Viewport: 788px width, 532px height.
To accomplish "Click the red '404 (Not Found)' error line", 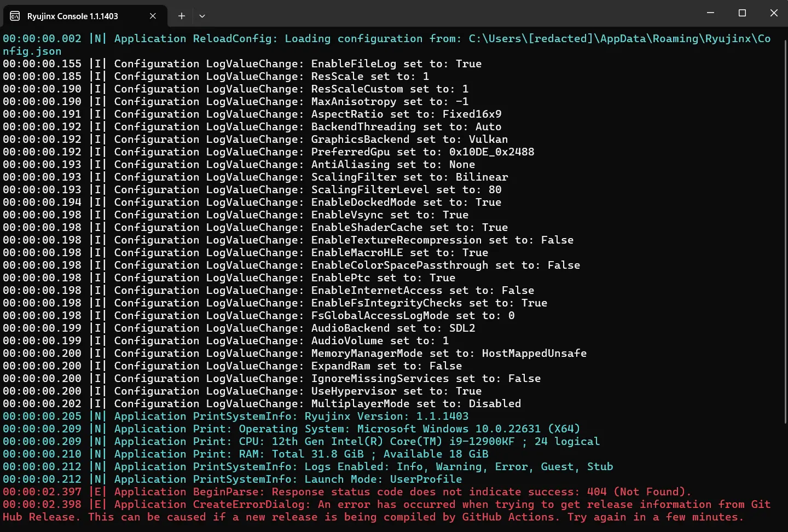I will pyautogui.click(x=347, y=491).
